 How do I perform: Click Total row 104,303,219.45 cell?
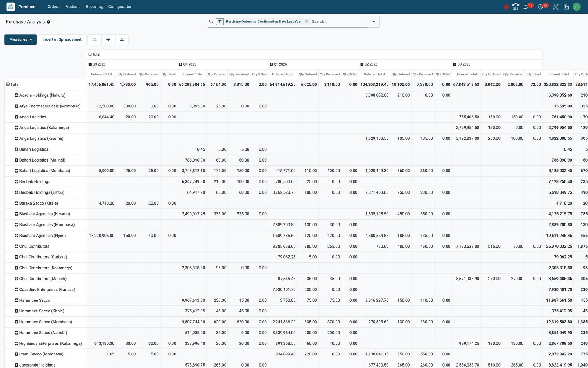click(x=374, y=85)
